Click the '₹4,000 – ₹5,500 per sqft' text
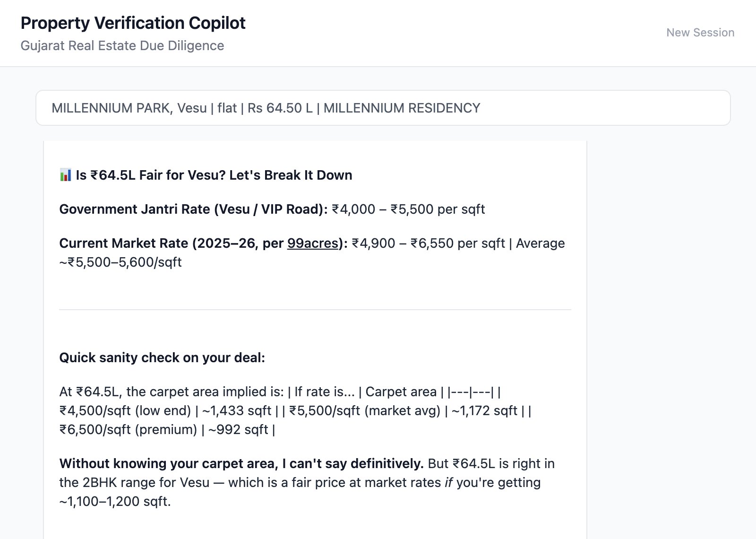756x539 pixels. click(408, 209)
